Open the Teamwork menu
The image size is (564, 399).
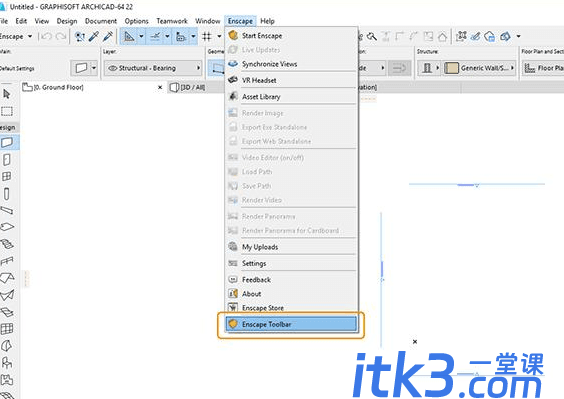[x=172, y=21]
